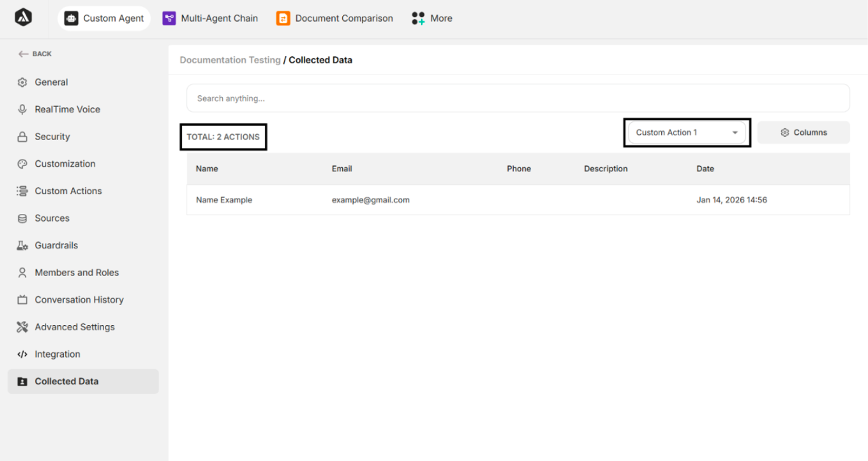
Task: Click the Security padlock icon
Action: click(x=22, y=137)
